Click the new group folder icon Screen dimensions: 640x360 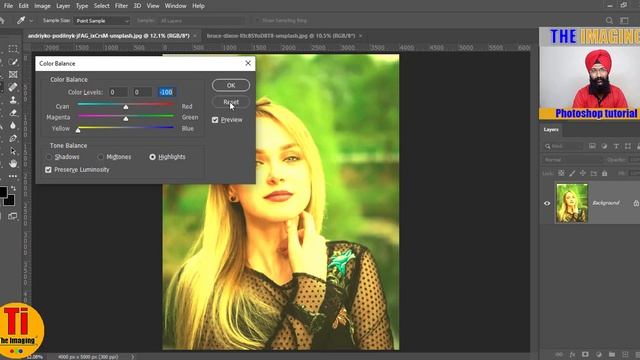[612, 354]
